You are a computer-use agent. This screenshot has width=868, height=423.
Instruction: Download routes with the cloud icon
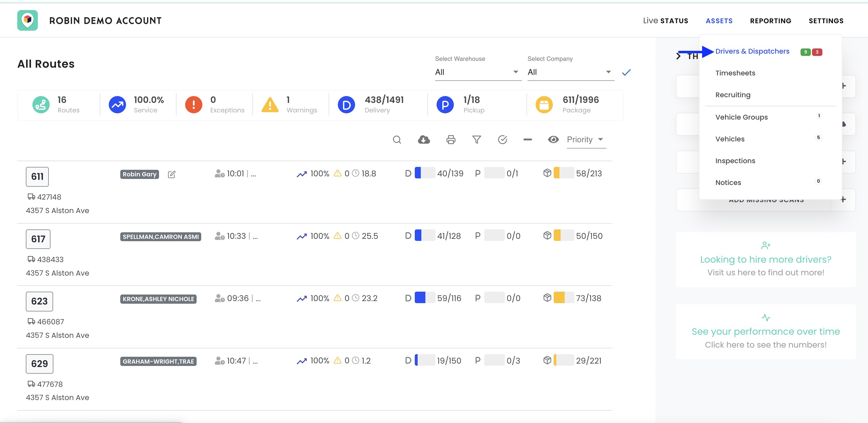[x=424, y=139]
